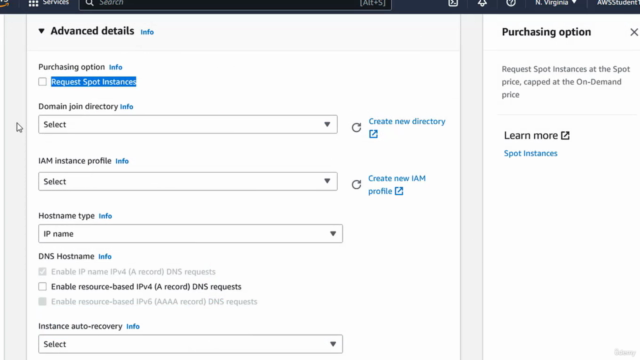Close the Purchasing option help panel

[x=633, y=32]
